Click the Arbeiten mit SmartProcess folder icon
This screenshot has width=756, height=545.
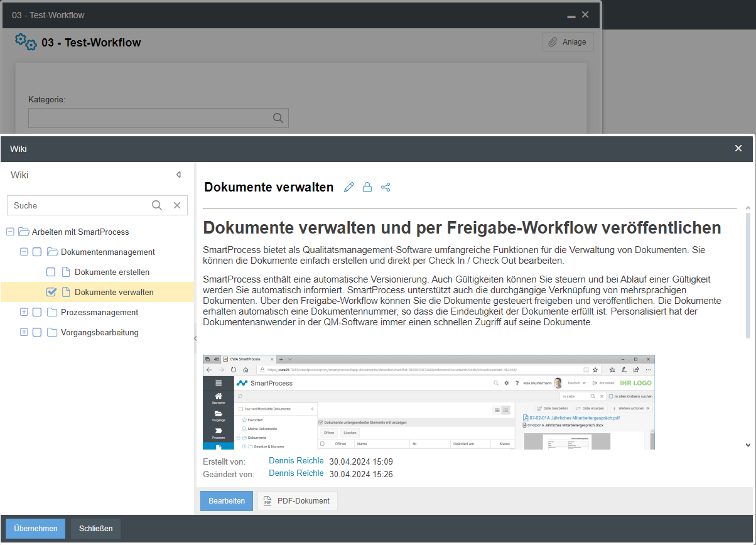pyautogui.click(x=24, y=232)
